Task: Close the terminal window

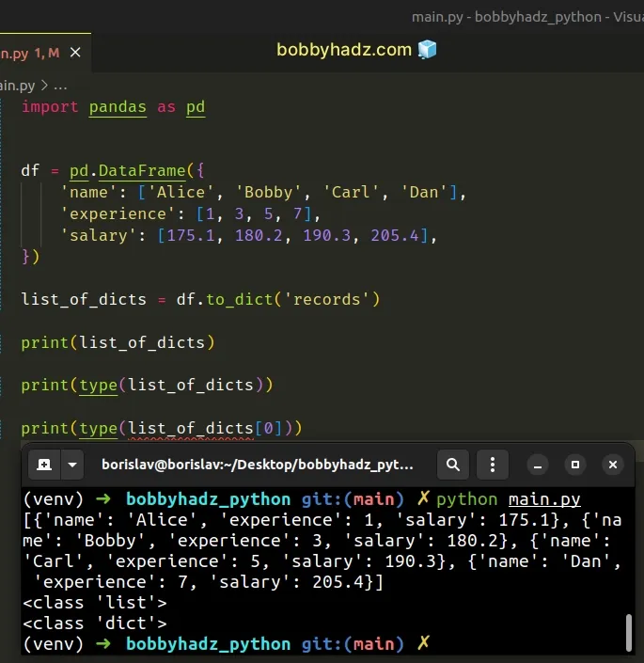Action: pyautogui.click(x=613, y=465)
